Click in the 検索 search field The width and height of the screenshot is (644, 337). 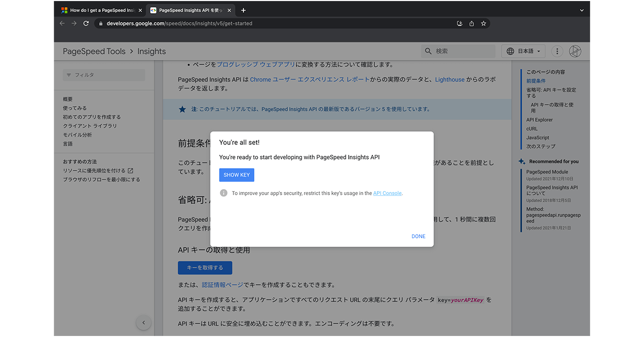463,51
